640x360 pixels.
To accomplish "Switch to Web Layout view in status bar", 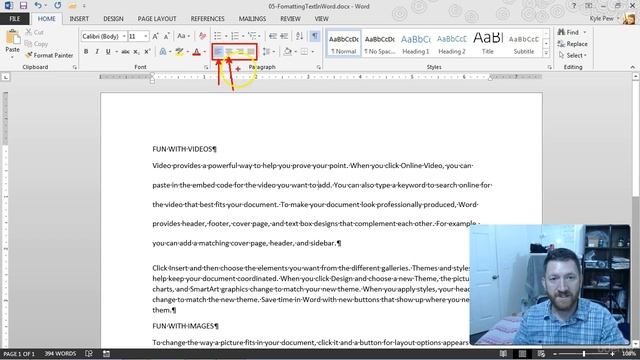I will (541, 353).
